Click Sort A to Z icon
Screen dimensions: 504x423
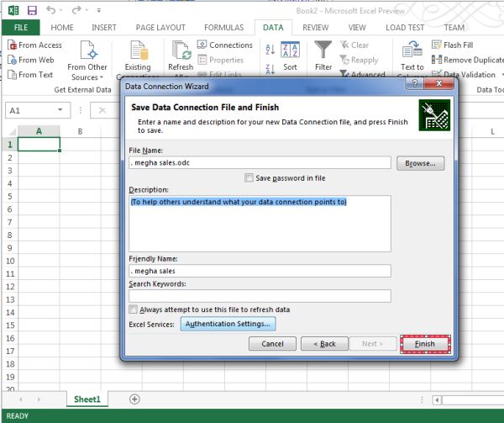click(x=270, y=49)
